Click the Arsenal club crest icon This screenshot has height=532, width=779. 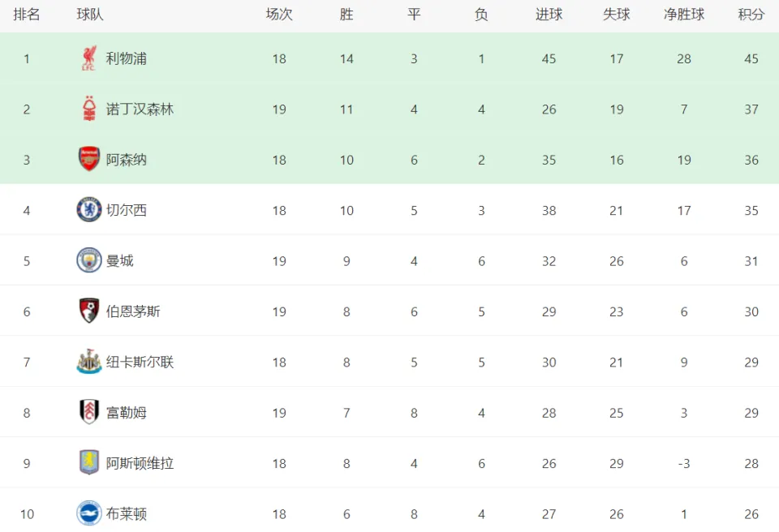[x=89, y=159]
